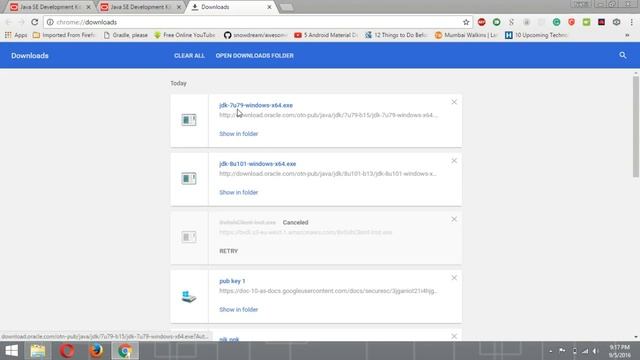Viewport: 640px width, 360px height.
Task: Remove jdk-8u101-windows-x64.exe from the list
Action: [x=454, y=161]
